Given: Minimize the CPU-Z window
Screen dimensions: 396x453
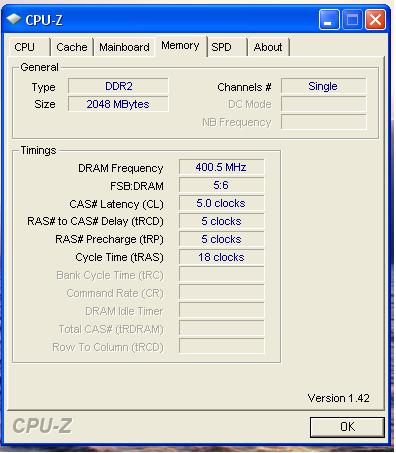Looking at the screenshot, I should pyautogui.click(x=329, y=20).
